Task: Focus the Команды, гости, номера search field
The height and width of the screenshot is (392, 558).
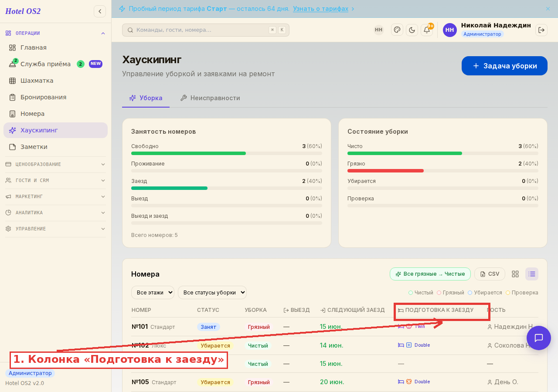Action: tap(206, 30)
